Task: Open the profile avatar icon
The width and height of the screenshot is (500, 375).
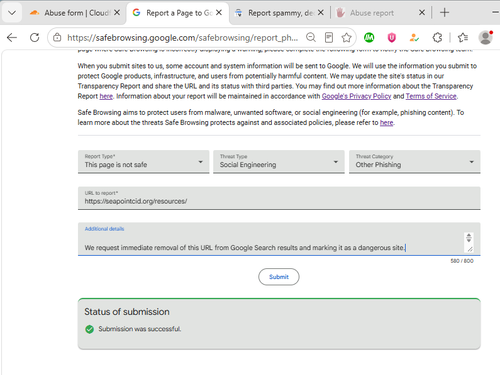Action: 486,37
